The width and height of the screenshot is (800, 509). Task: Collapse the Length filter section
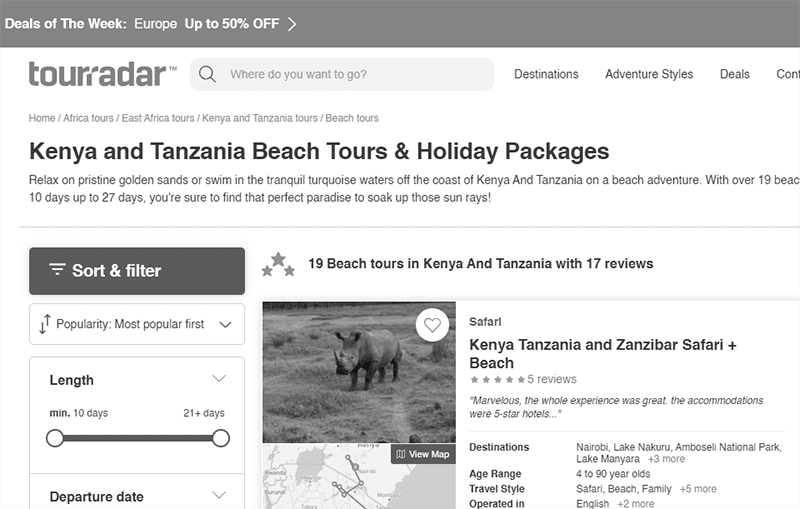[219, 379]
